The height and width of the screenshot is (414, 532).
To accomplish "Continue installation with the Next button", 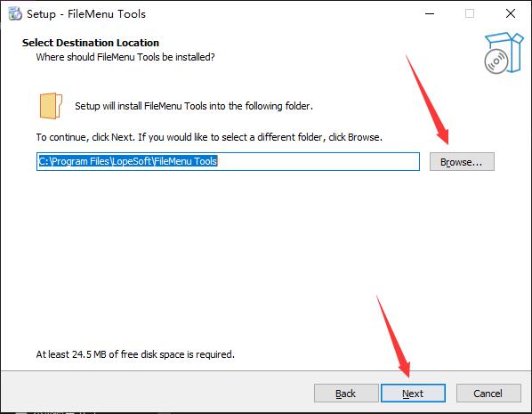I will (x=413, y=394).
